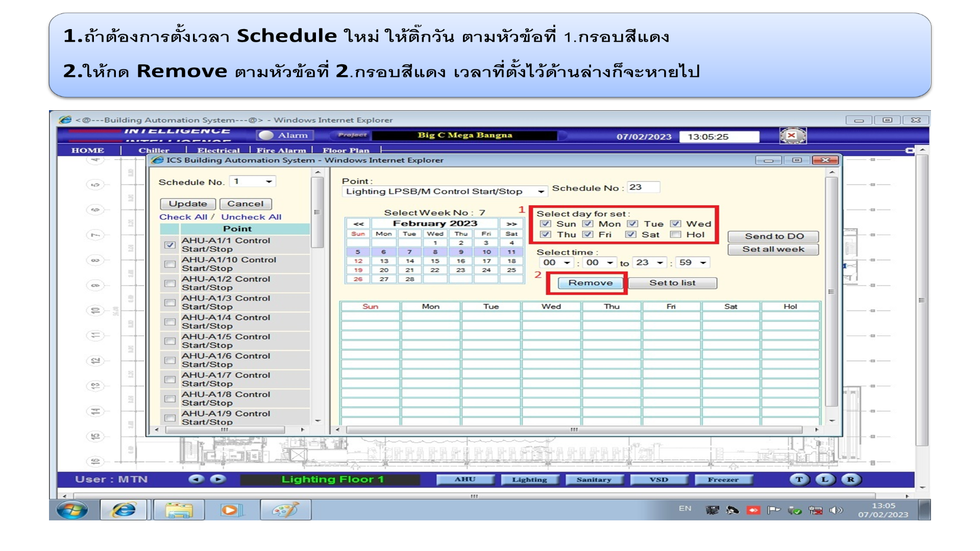Image resolution: width=980 pixels, height=551 pixels.
Task: Click the Set all week button
Action: tap(774, 249)
